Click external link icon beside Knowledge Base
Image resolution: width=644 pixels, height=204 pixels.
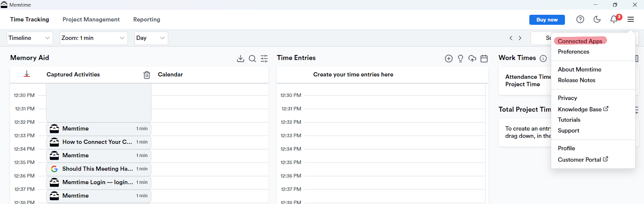coord(606,109)
